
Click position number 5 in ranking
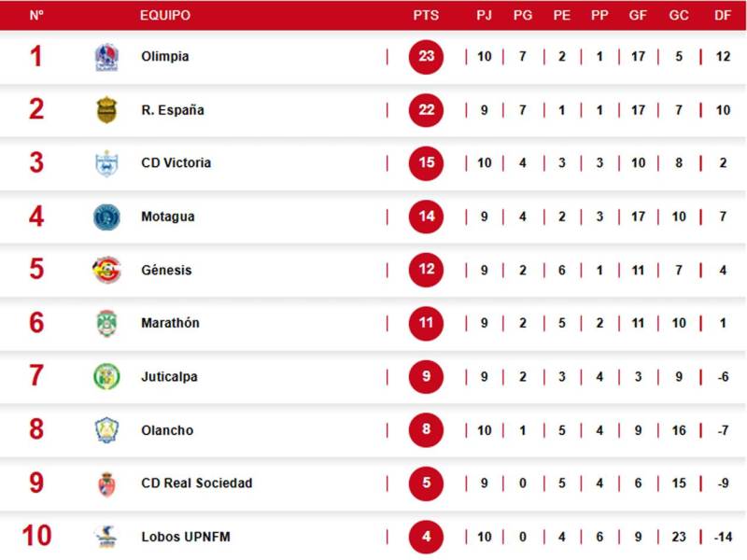tap(36, 271)
